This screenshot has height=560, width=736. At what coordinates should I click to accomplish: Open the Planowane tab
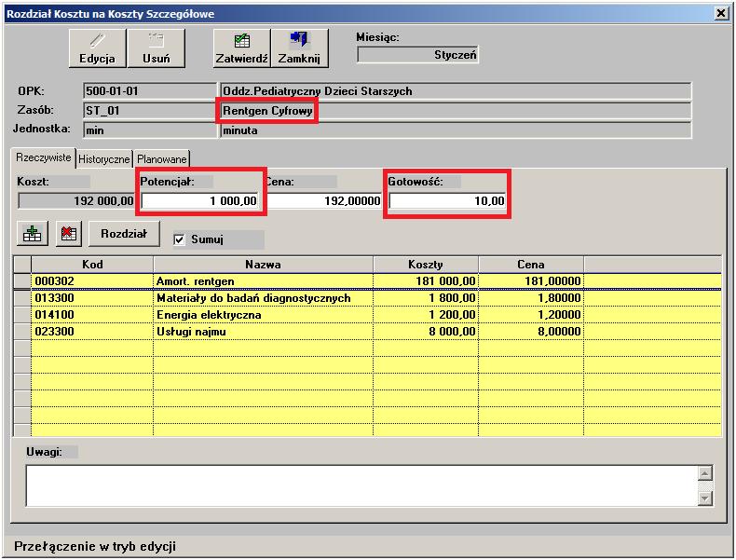click(x=161, y=159)
